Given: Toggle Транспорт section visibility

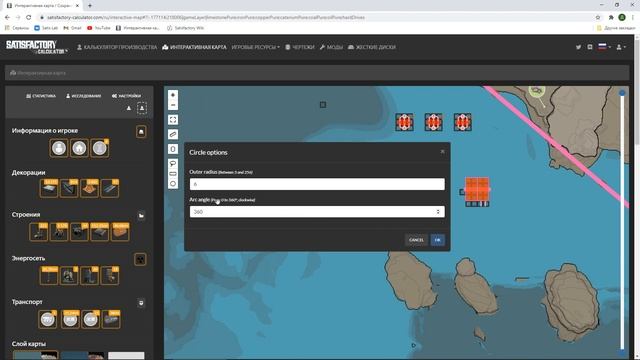Looking at the screenshot, I should (141, 303).
